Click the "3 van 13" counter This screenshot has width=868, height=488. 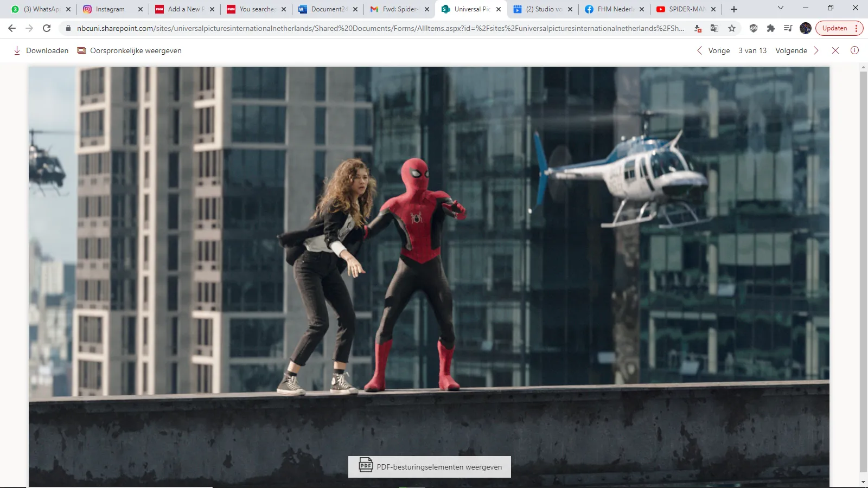click(752, 50)
